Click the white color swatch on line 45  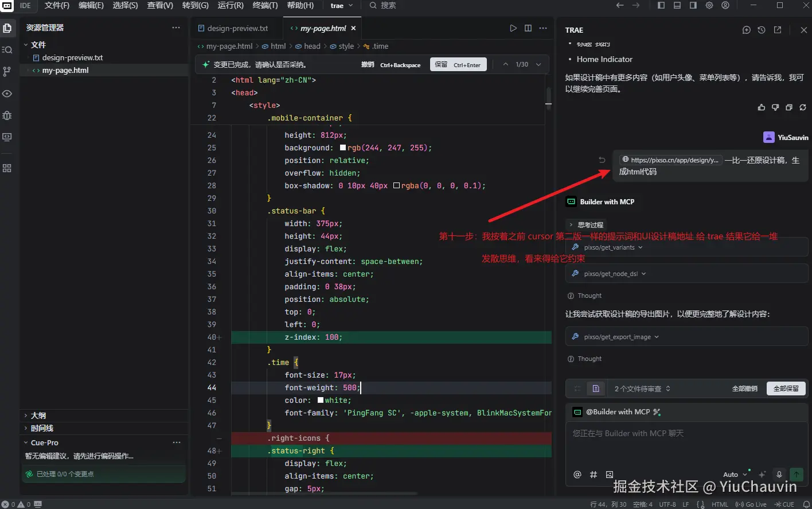(321, 400)
